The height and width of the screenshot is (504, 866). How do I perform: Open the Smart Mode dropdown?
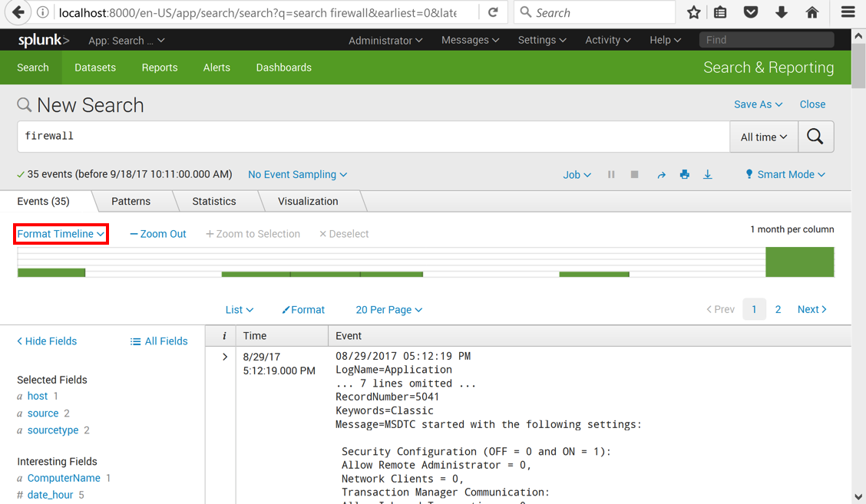(785, 174)
